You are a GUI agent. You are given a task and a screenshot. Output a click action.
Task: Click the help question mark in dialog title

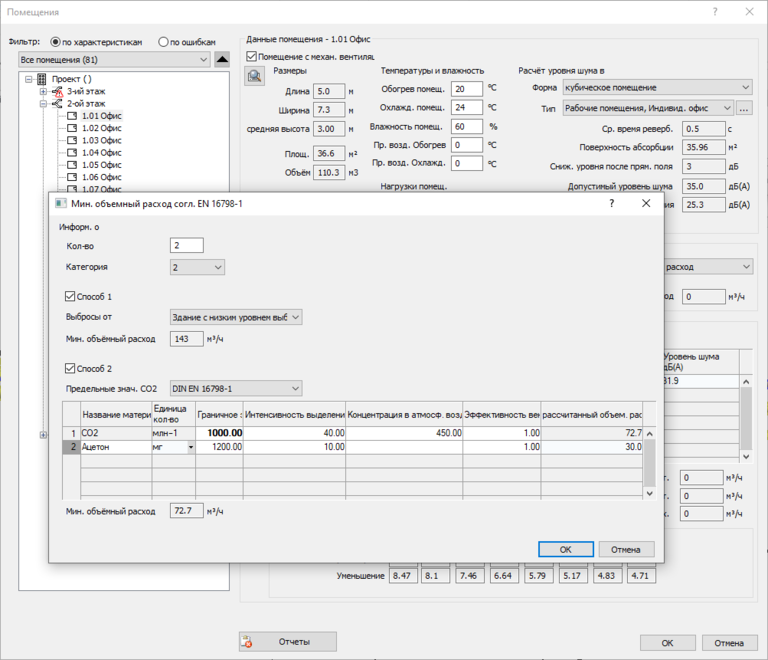click(x=612, y=203)
